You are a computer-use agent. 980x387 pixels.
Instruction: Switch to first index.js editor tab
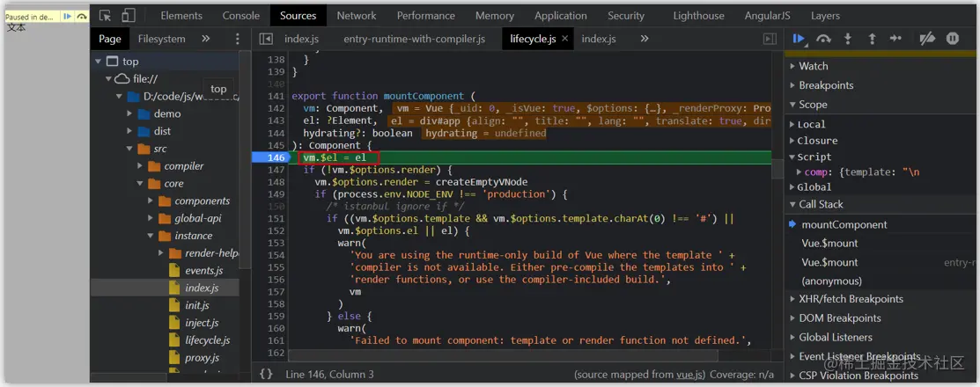(301, 39)
